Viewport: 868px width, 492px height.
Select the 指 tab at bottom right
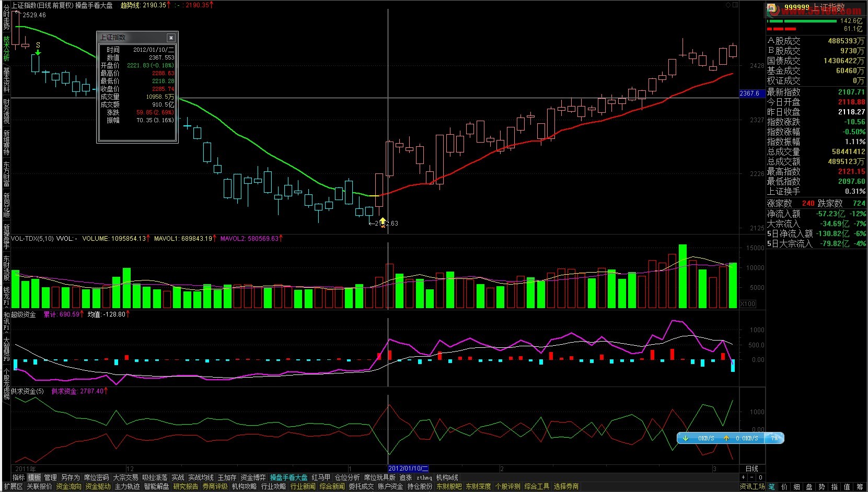[x=834, y=486]
